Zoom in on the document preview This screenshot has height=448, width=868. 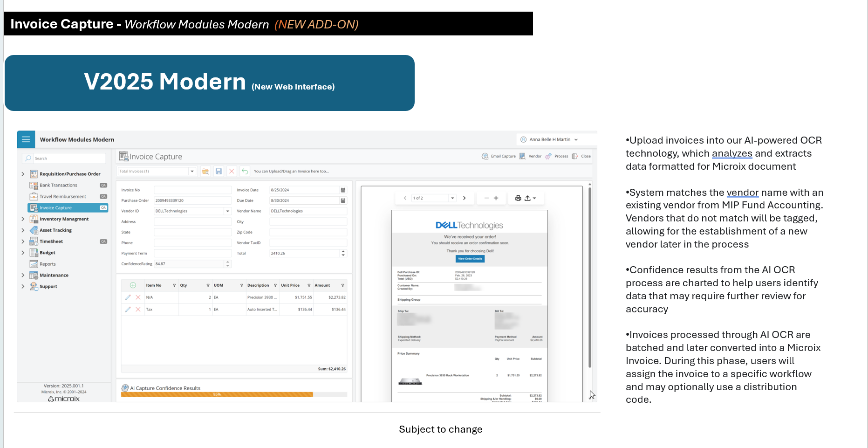click(496, 198)
